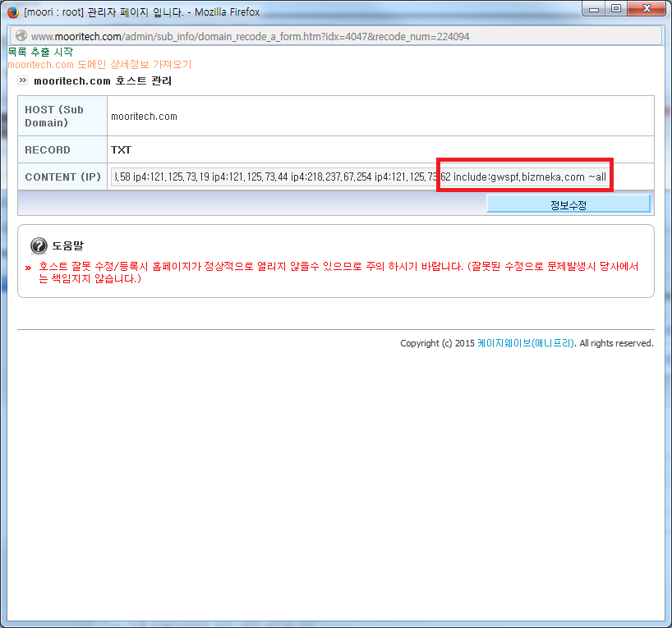The height and width of the screenshot is (628, 672).
Task: Maximize the Firefox popup window
Action: click(616, 9)
